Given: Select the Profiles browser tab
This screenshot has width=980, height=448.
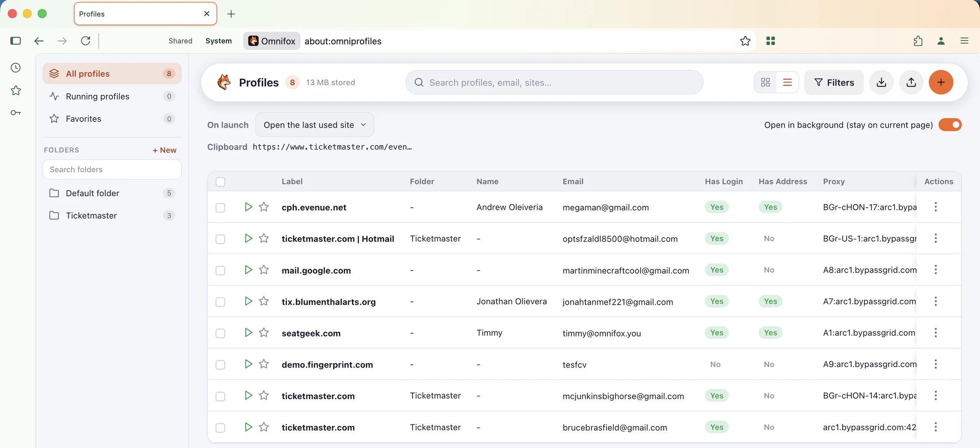Looking at the screenshot, I should tap(145, 14).
